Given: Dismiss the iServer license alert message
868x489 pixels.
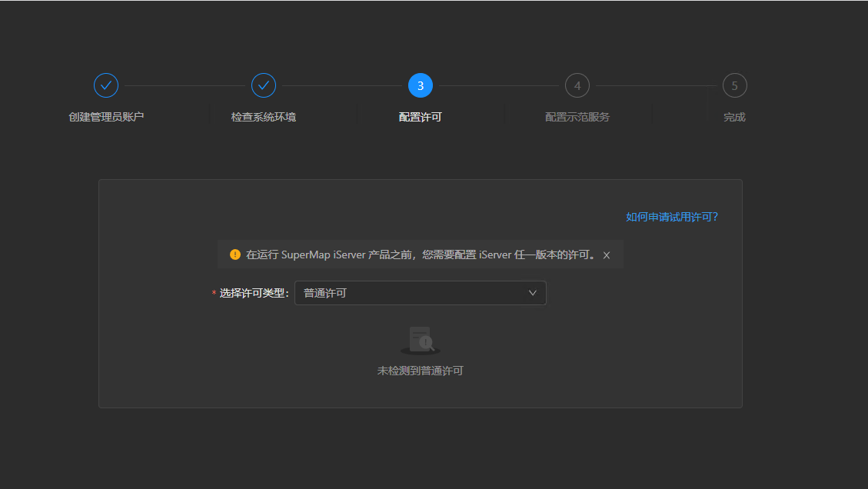Looking at the screenshot, I should 607,255.
